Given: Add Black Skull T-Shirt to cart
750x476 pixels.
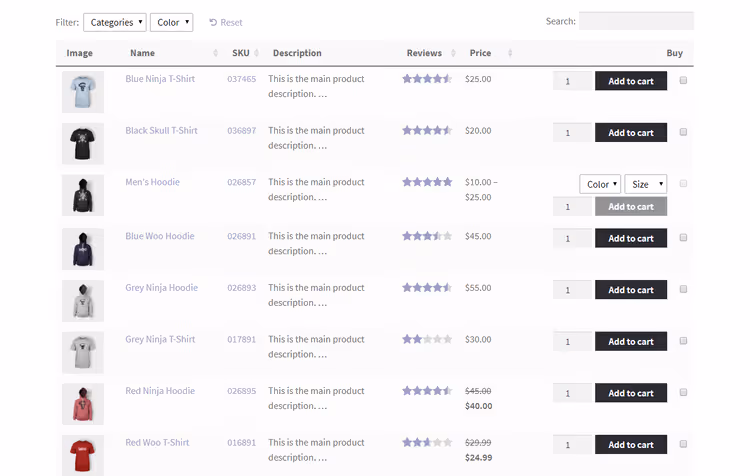Looking at the screenshot, I should 631,133.
